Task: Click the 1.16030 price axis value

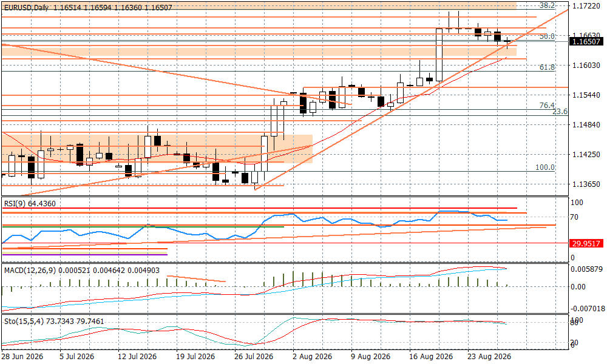Action: 586,66
